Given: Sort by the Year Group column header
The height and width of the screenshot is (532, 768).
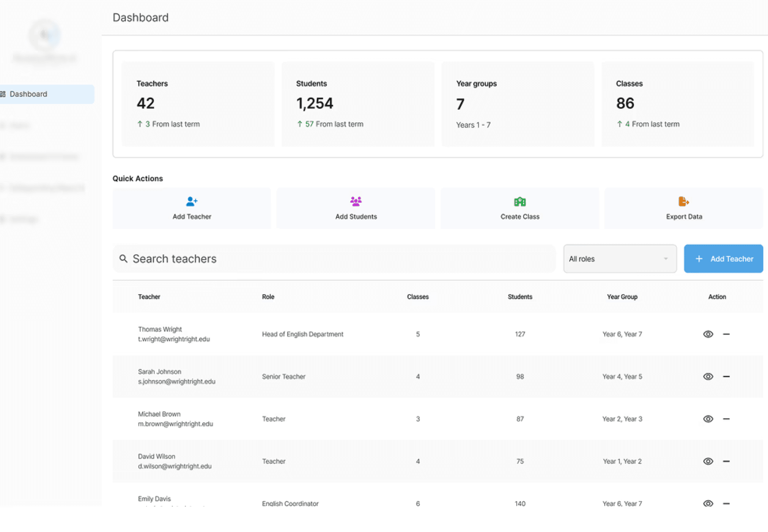Looking at the screenshot, I should pyautogui.click(x=622, y=297).
